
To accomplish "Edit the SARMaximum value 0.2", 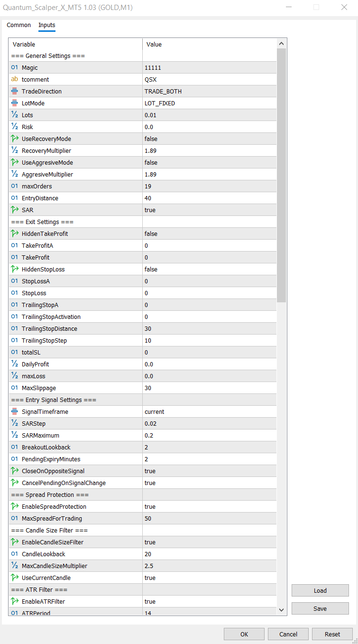I will [210, 436].
